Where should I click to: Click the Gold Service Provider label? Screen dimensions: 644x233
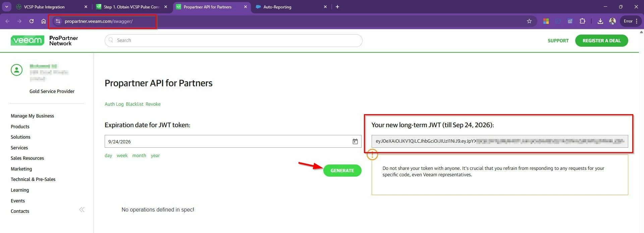tap(52, 91)
